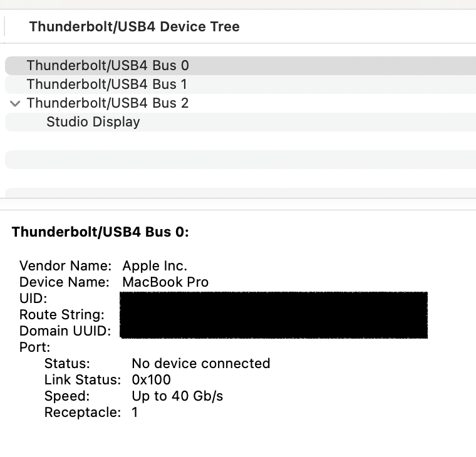
Task: Click the pane divider above the details
Action: [238, 204]
